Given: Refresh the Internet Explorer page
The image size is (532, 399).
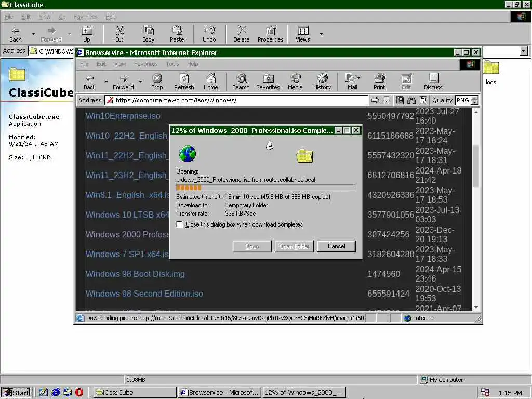Looking at the screenshot, I should pyautogui.click(x=184, y=82).
